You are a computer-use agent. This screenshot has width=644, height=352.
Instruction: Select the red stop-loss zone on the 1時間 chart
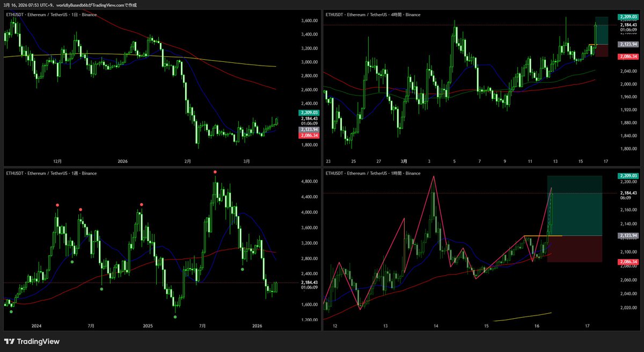click(x=574, y=249)
